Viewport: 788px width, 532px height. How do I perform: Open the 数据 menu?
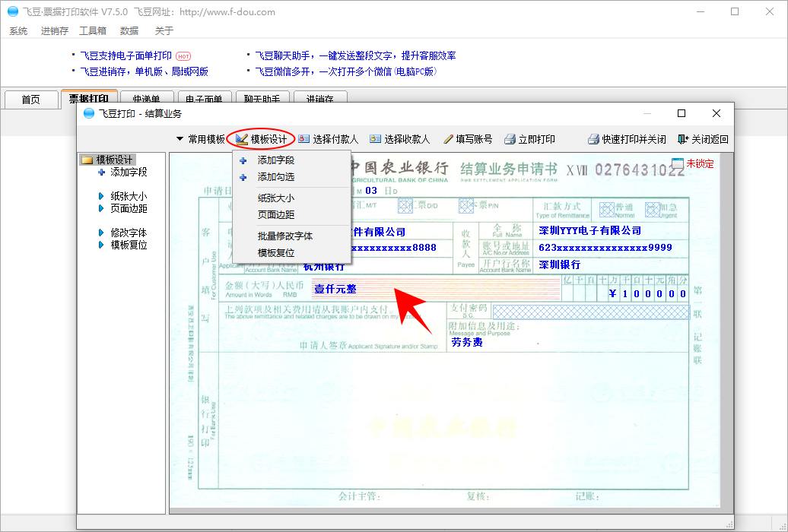[129, 30]
